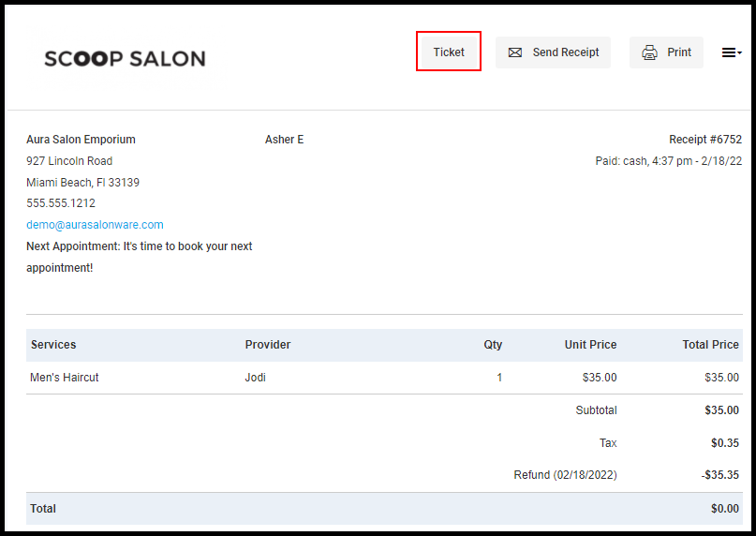Click the Men's Haircut service row
756x536 pixels.
[384, 378]
